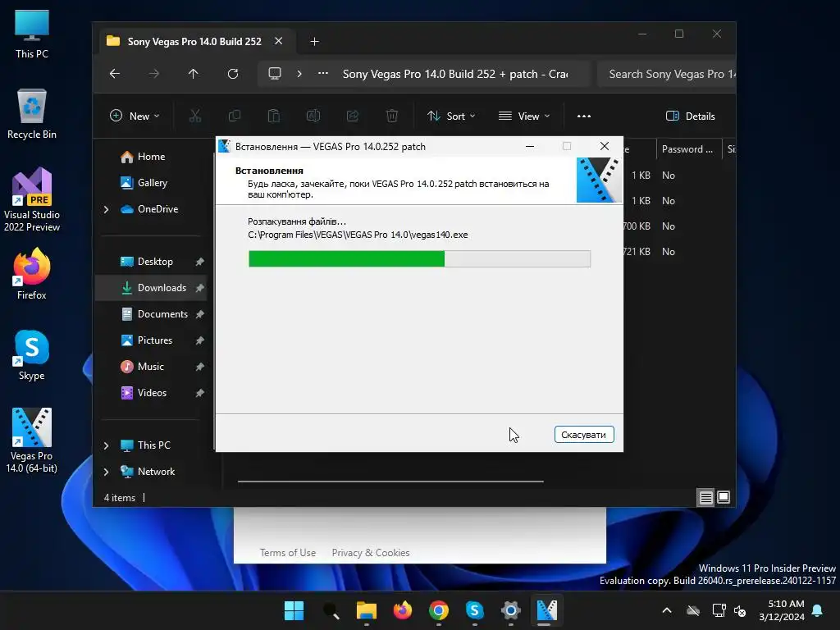Image resolution: width=840 pixels, height=630 pixels.
Task: Click the Paste toolbar icon
Action: coord(274,116)
